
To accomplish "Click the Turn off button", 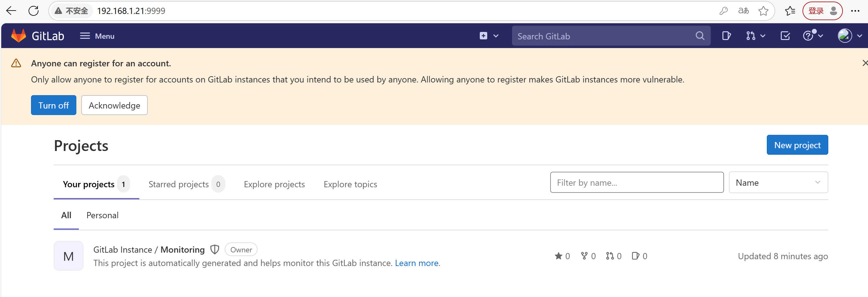I will click(x=54, y=105).
